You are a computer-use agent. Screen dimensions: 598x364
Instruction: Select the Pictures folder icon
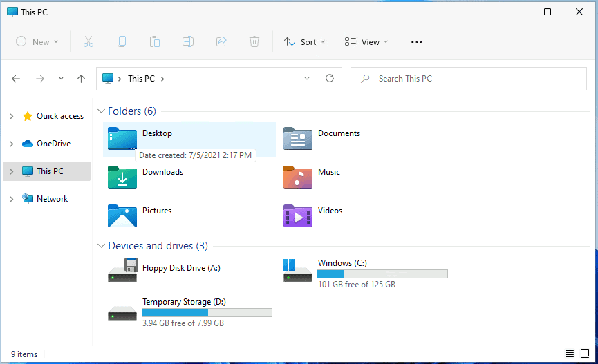(122, 216)
